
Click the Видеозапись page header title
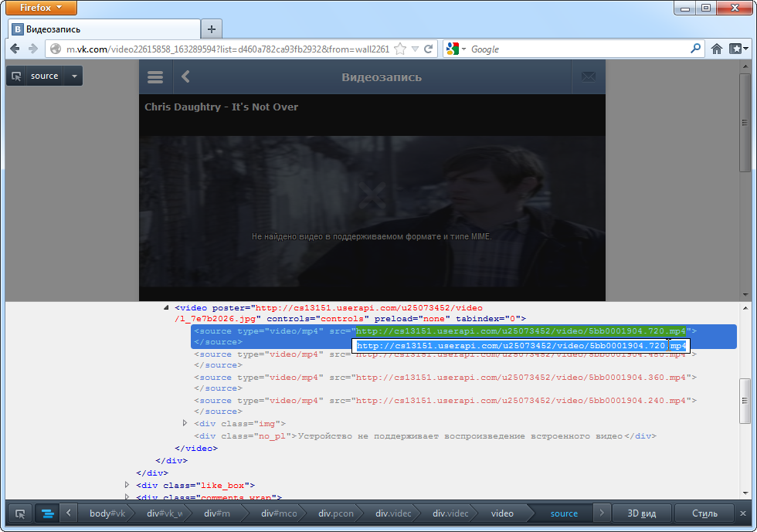point(382,77)
